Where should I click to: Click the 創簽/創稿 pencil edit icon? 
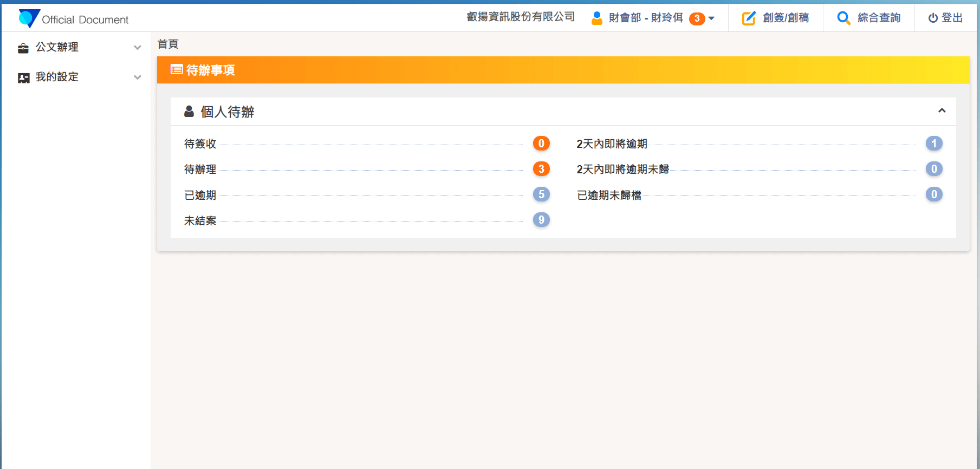click(748, 18)
